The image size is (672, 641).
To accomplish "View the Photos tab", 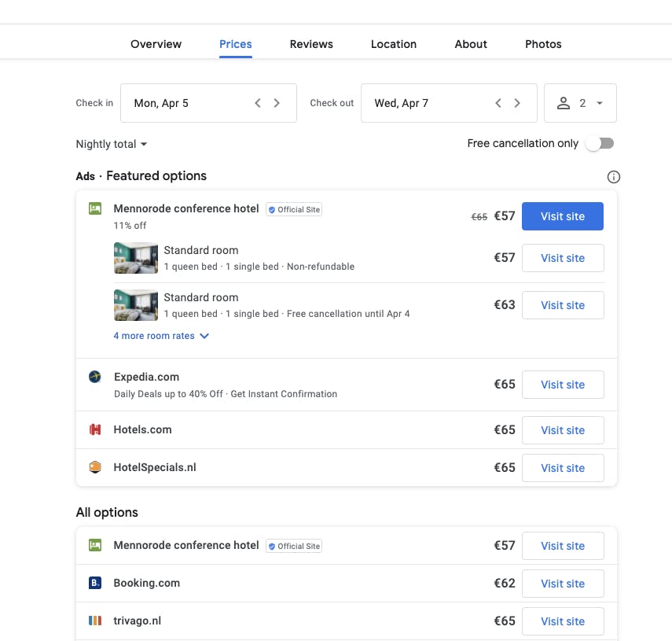I will [543, 44].
